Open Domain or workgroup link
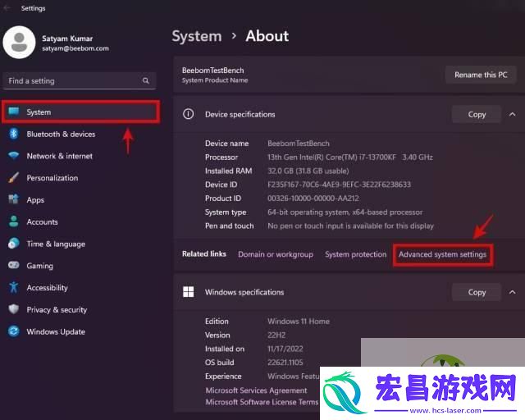Viewport: 525px width, 420px height. pyautogui.click(x=276, y=254)
